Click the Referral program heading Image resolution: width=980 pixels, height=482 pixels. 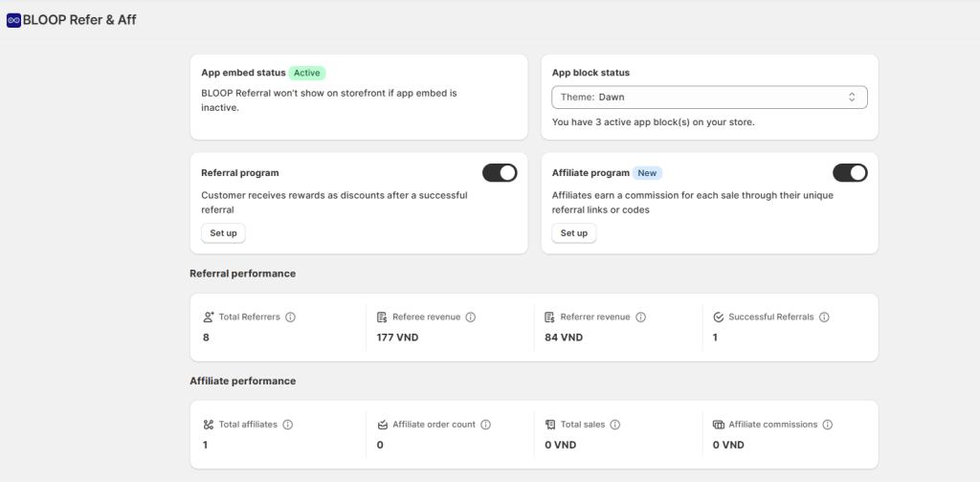pyautogui.click(x=240, y=173)
